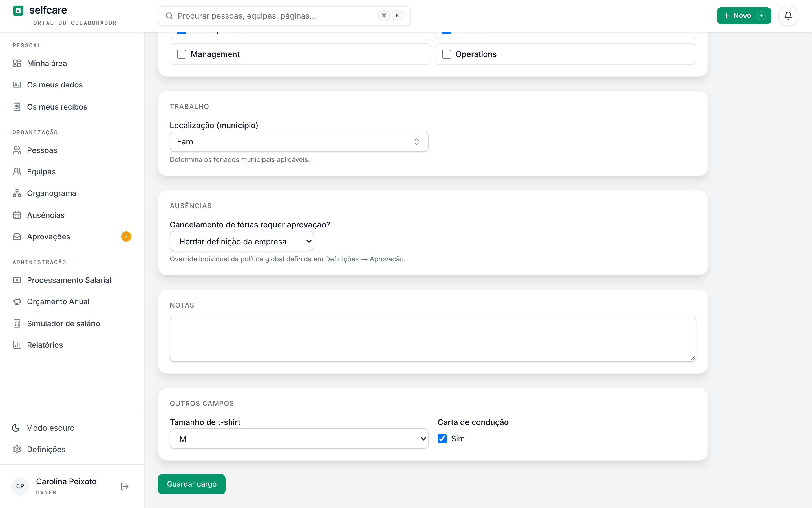This screenshot has width=812, height=508.
Task: Click the Relatórios chart icon
Action: [x=17, y=345]
